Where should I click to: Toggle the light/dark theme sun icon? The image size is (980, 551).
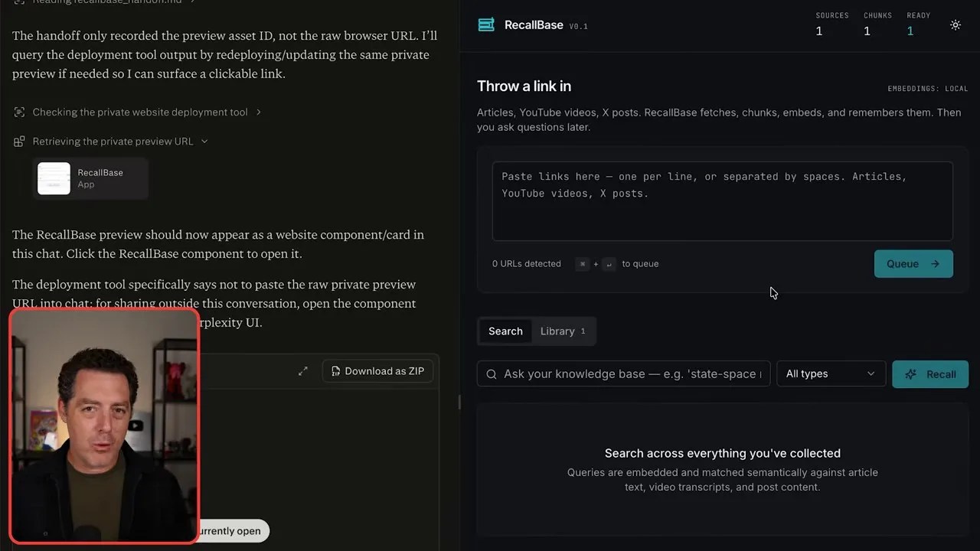[955, 25]
